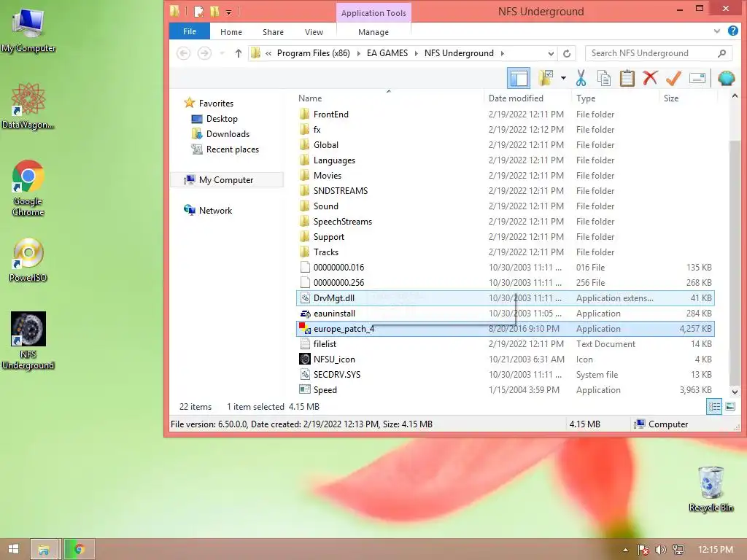
Task: Click the file list scroll up arrow
Action: (x=735, y=96)
